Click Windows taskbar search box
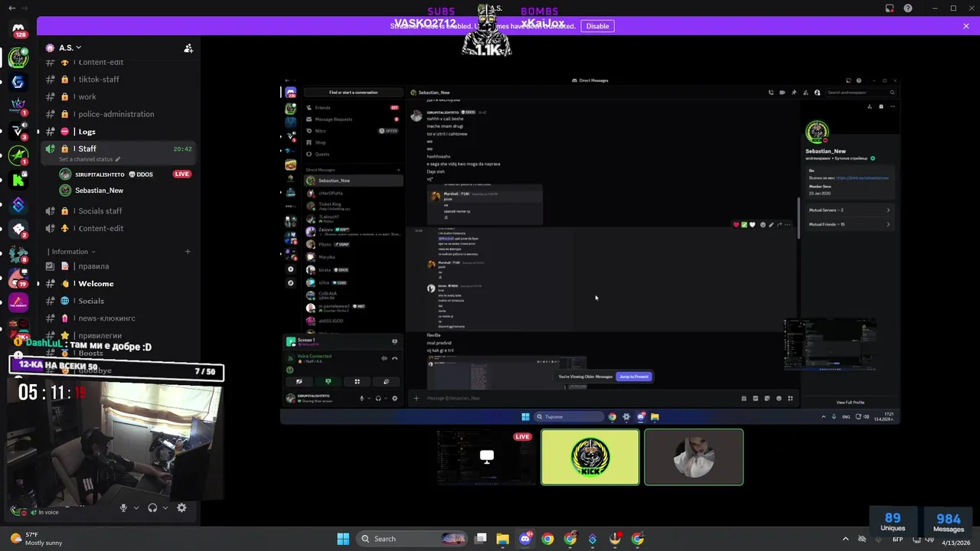 [x=412, y=539]
